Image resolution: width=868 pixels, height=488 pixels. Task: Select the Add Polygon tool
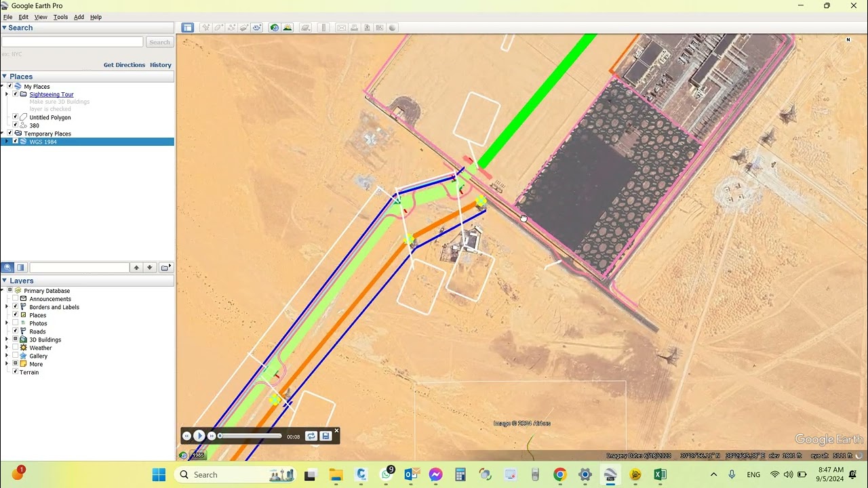219,28
